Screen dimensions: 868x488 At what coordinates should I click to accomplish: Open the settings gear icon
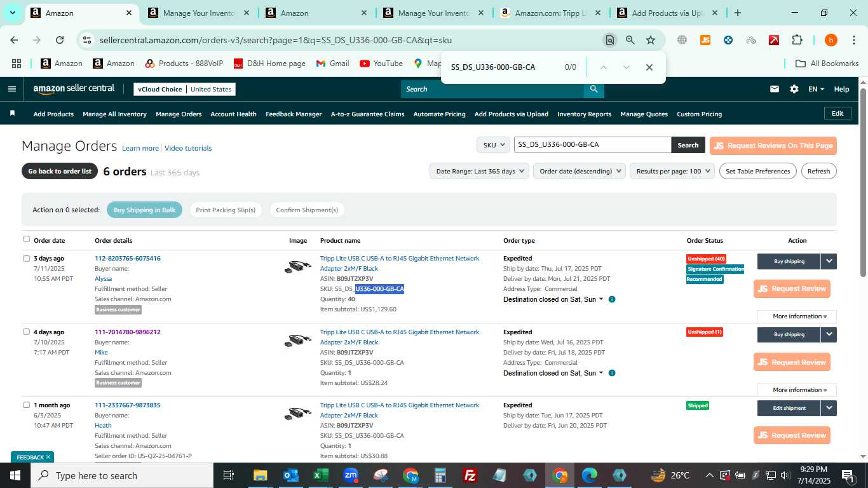click(x=794, y=89)
